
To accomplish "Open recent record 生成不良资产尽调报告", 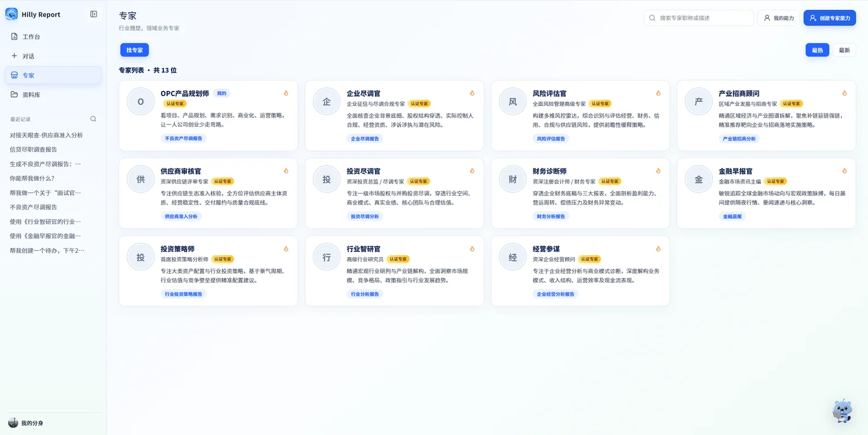I will [46, 164].
